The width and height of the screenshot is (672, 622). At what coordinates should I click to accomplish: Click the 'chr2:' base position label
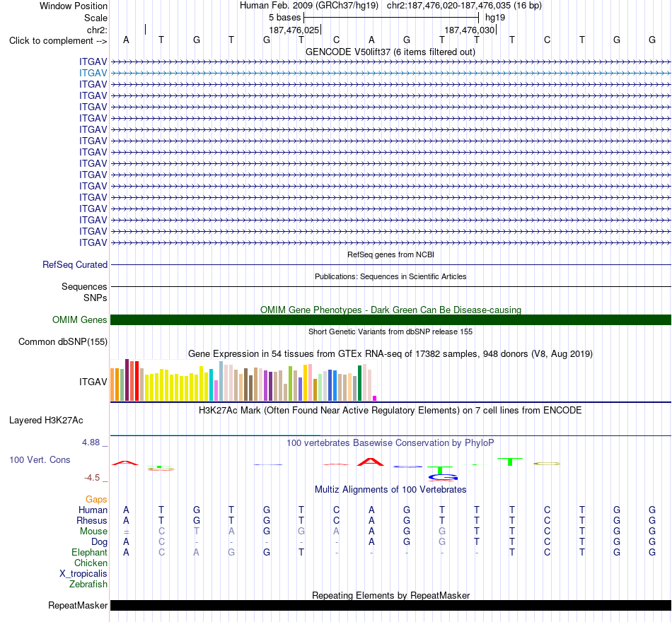click(98, 30)
